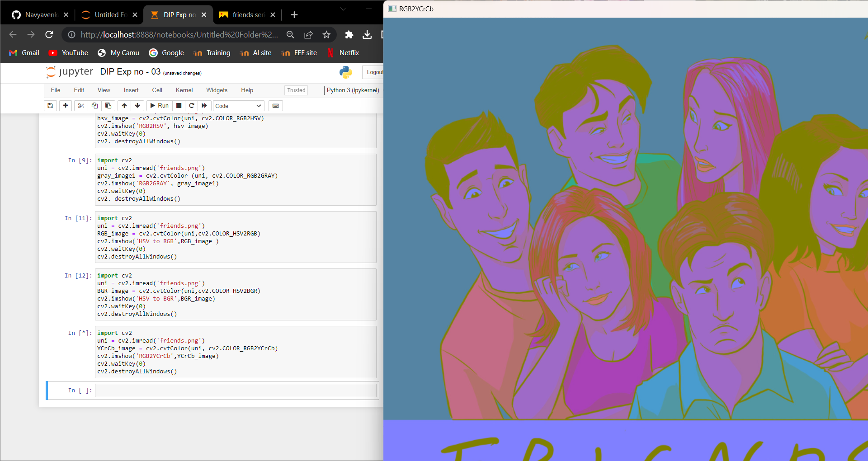The height and width of the screenshot is (461, 868).
Task: Click the Logout button
Action: (373, 72)
